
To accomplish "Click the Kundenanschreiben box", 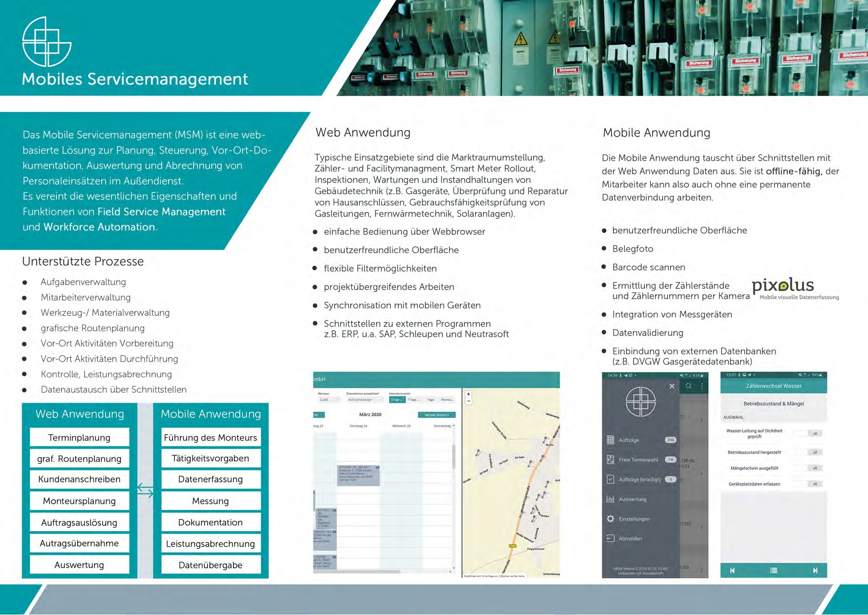I will [x=79, y=479].
